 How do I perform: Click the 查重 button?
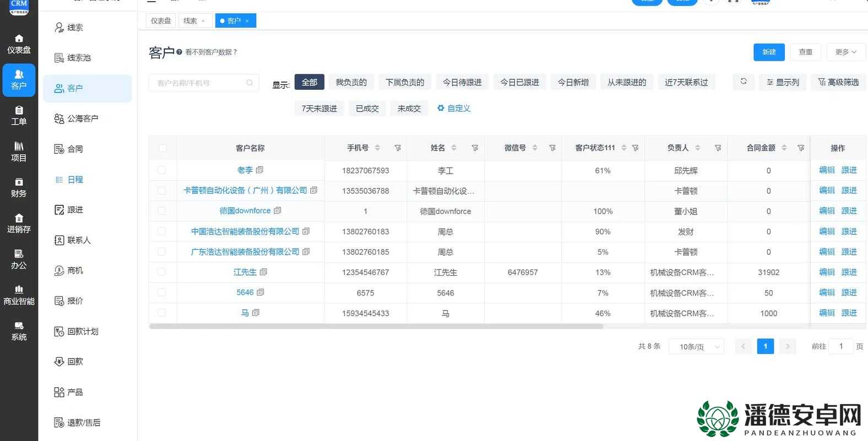coord(806,52)
